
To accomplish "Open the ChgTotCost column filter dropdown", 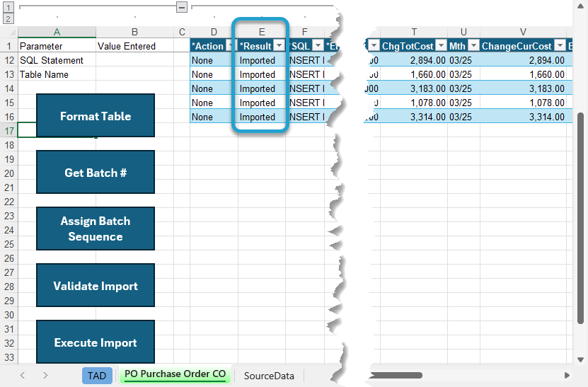I will coord(442,46).
